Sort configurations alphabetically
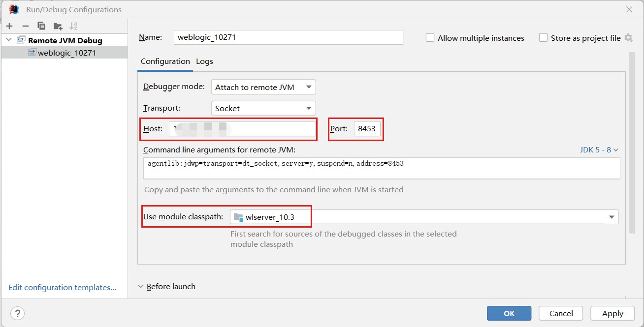This screenshot has width=644, height=327. click(73, 26)
